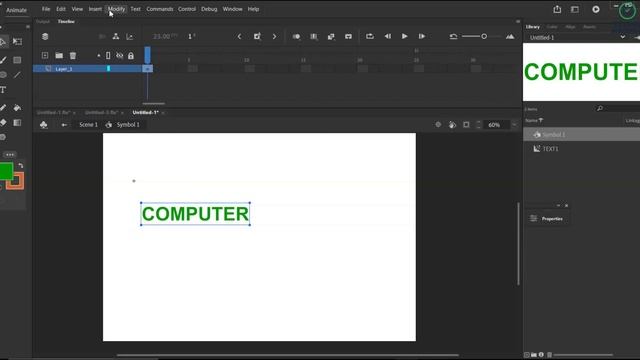This screenshot has height=360, width=640.
Task: Toggle show all layers as outlines
Action: [108, 56]
